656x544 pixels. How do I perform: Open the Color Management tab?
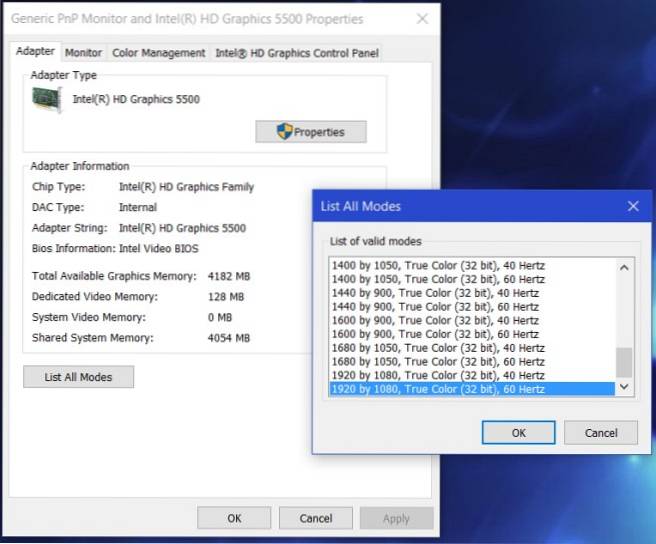(158, 53)
